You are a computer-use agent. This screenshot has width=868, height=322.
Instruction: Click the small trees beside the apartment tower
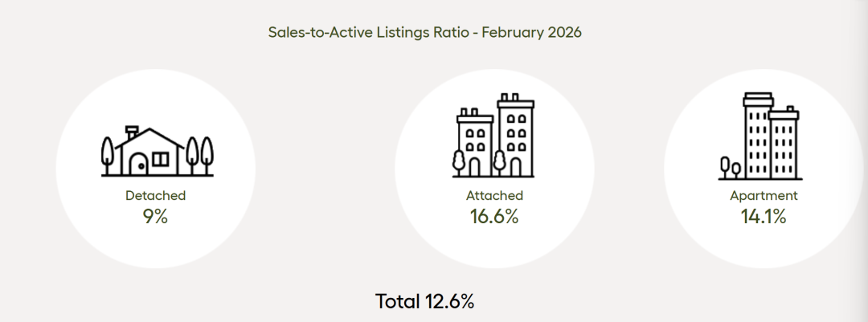pyautogui.click(x=730, y=167)
